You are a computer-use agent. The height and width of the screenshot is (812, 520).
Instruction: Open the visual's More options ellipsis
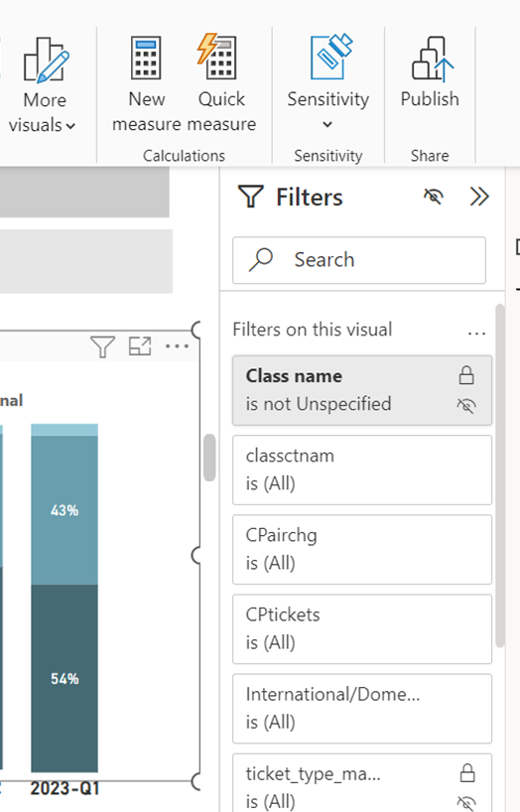coord(177,345)
